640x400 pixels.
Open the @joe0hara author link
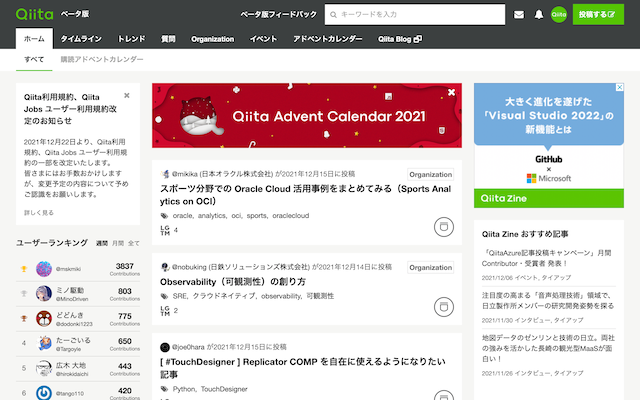click(188, 347)
